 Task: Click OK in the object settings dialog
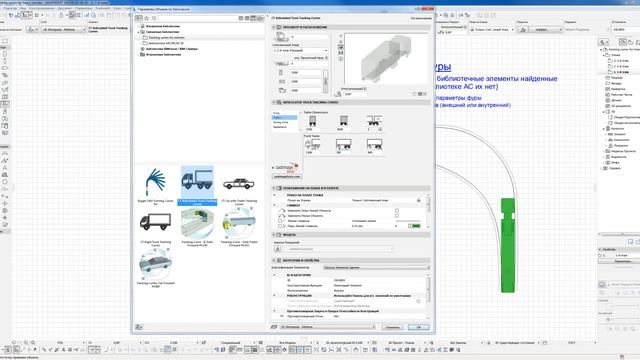coord(418,327)
